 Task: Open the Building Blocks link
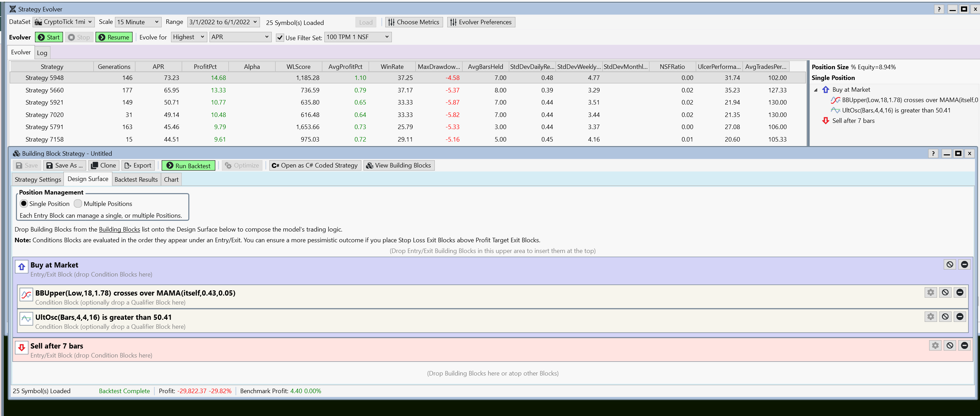(119, 229)
